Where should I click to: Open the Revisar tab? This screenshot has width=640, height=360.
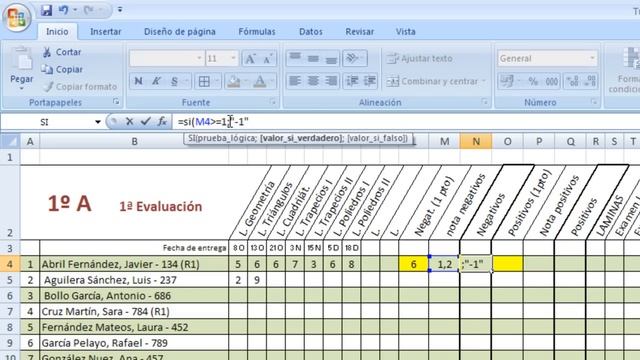pyautogui.click(x=359, y=31)
